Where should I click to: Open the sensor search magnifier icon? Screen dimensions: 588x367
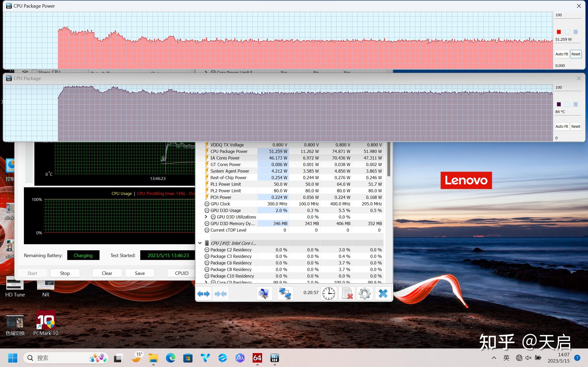pyautogui.click(x=264, y=294)
